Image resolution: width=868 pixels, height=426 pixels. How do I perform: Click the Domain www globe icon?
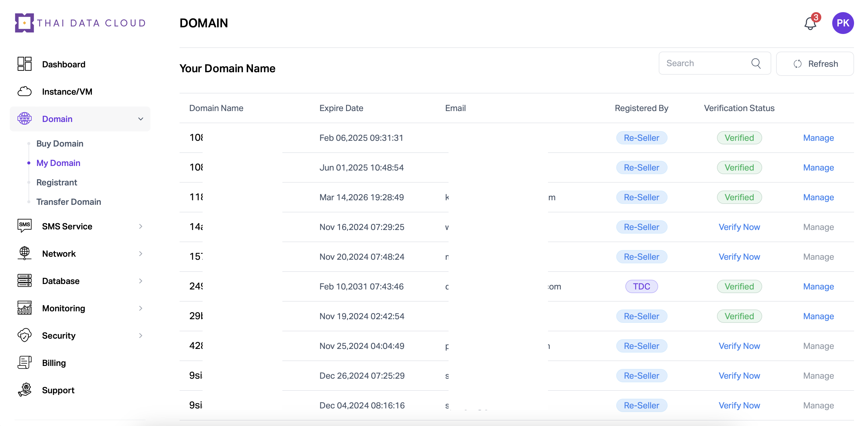(25, 119)
